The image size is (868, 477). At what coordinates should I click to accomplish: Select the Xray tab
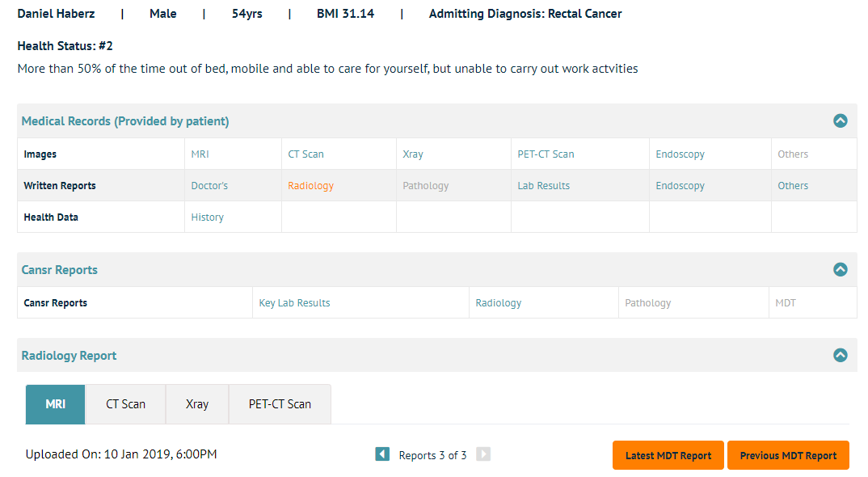tap(197, 404)
